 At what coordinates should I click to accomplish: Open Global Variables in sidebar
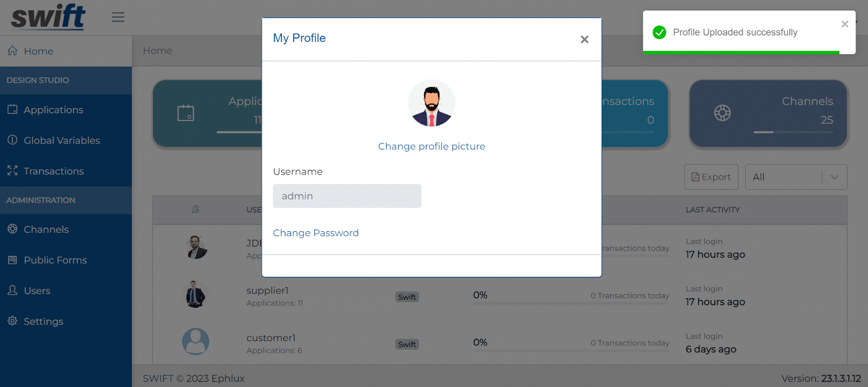tap(66, 141)
